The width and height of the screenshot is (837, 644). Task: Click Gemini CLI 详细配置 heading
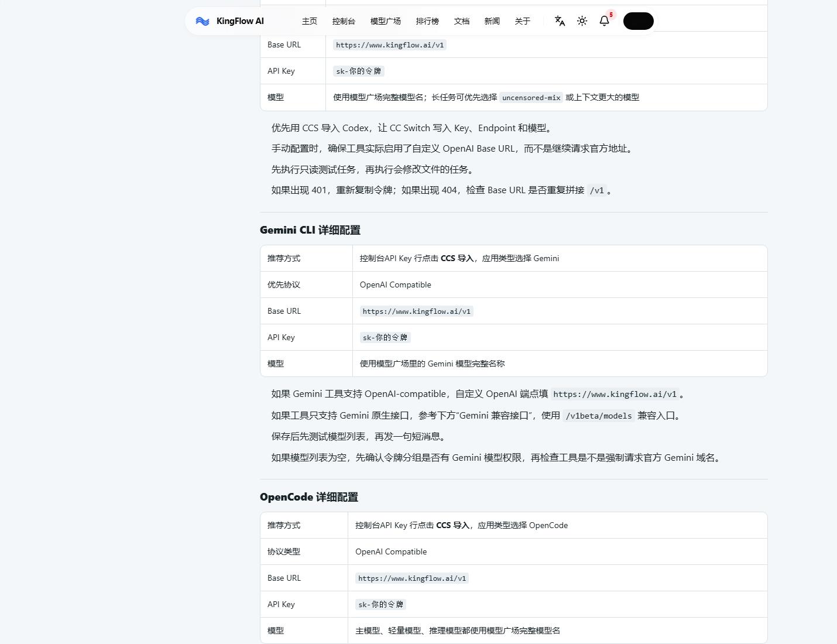[x=310, y=230]
